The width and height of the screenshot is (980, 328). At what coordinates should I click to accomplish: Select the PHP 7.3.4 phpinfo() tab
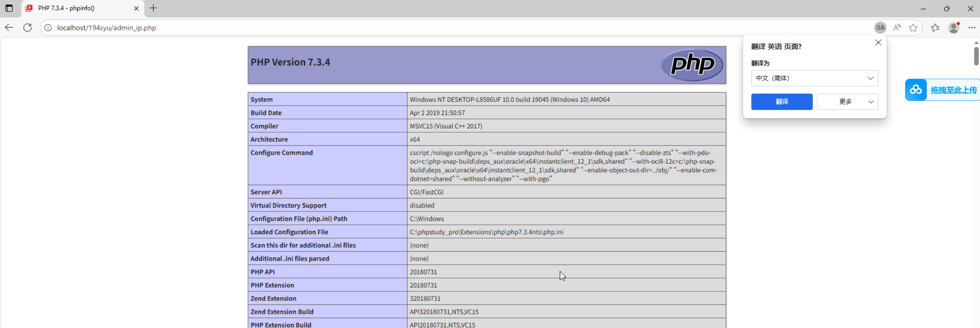[79, 8]
